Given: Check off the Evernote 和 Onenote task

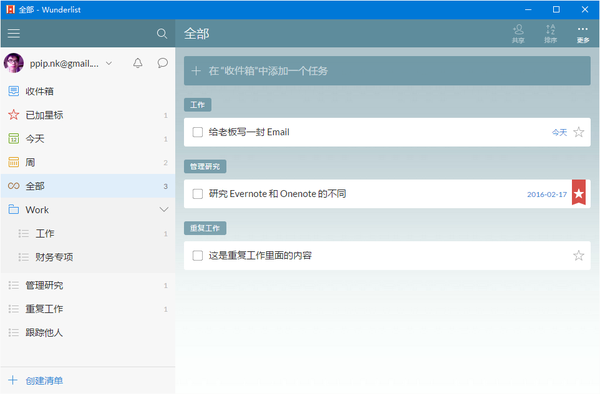Looking at the screenshot, I should pyautogui.click(x=197, y=194).
